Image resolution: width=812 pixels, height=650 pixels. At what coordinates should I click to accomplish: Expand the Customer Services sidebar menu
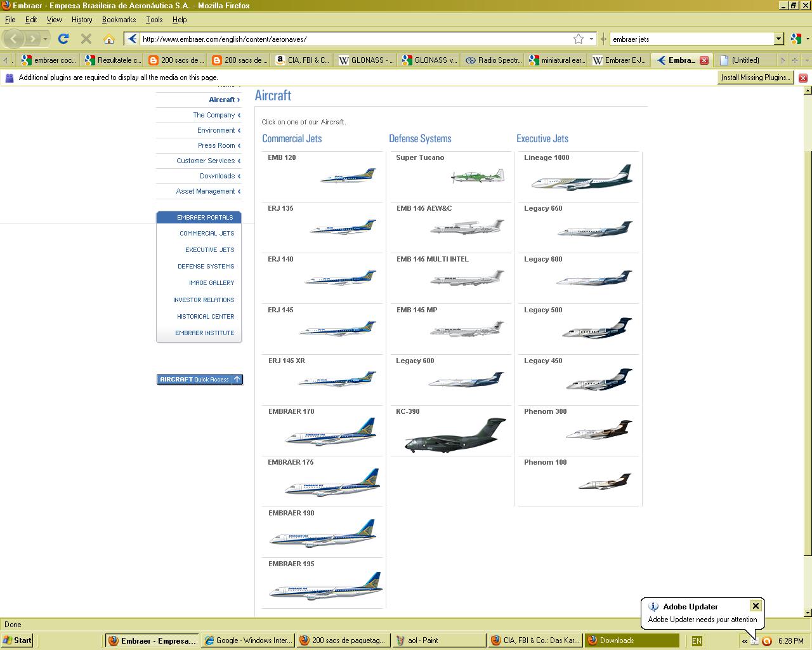tap(208, 161)
